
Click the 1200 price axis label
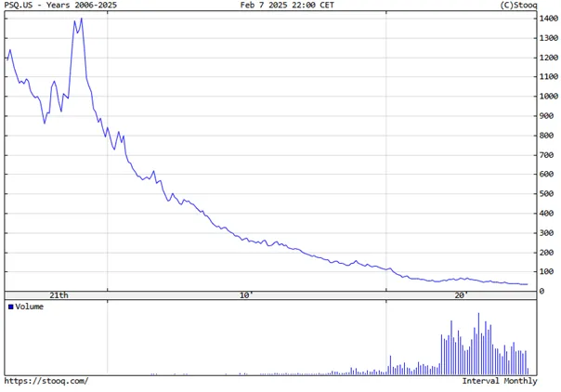click(549, 58)
